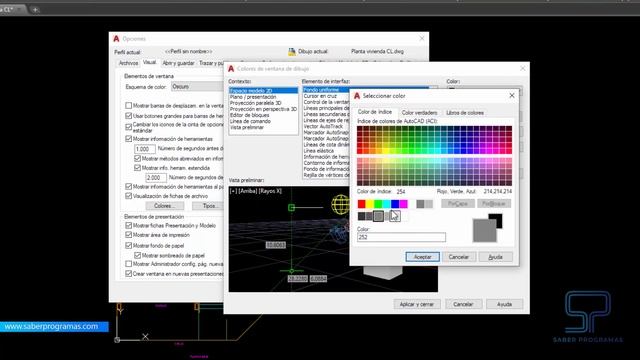Click Ayuda in drawing window colors dialog

tap(504, 304)
